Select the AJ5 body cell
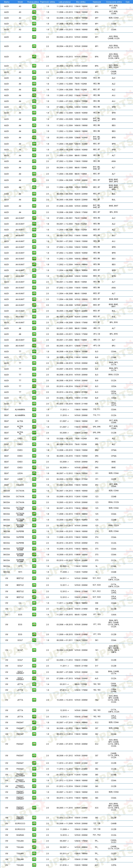 pos(97,678)
